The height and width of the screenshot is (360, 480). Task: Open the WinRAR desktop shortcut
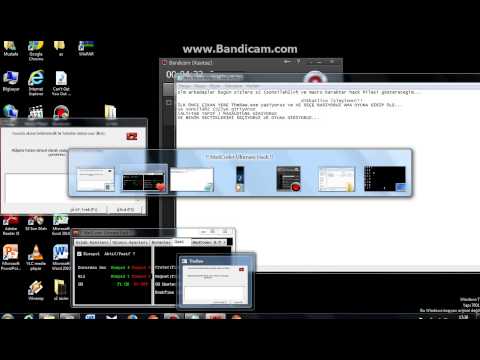point(86,49)
